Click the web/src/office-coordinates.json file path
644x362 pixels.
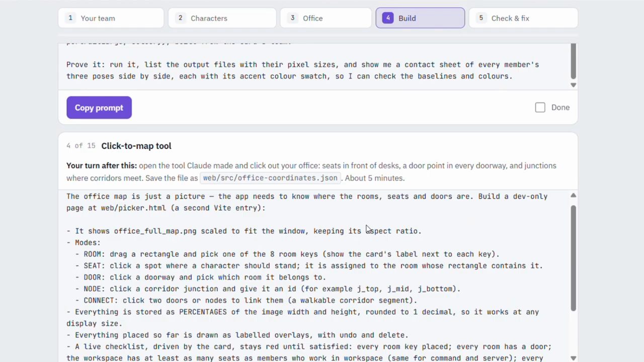point(270,178)
